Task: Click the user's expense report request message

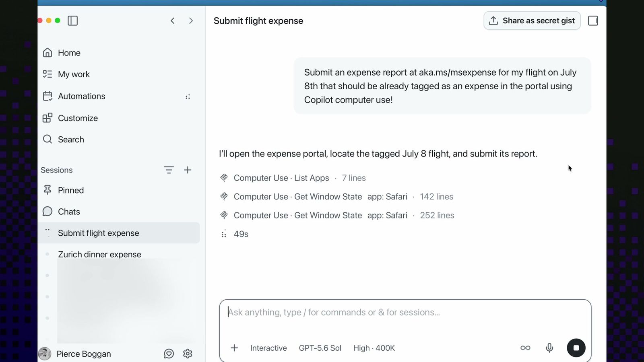Action: point(442,86)
